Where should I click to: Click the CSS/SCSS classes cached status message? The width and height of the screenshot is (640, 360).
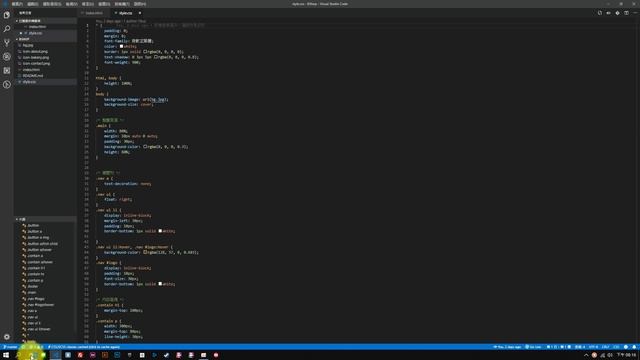click(x=84, y=347)
